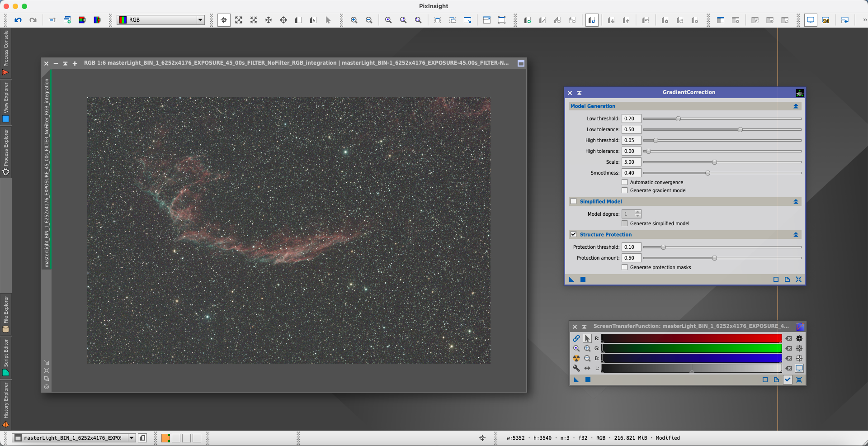868x446 pixels.
Task: Expand the toolbar overflow chevron
Action: [864, 20]
